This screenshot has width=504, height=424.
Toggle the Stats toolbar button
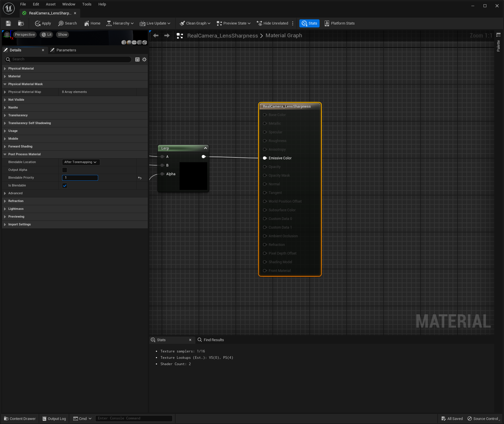pos(309,23)
